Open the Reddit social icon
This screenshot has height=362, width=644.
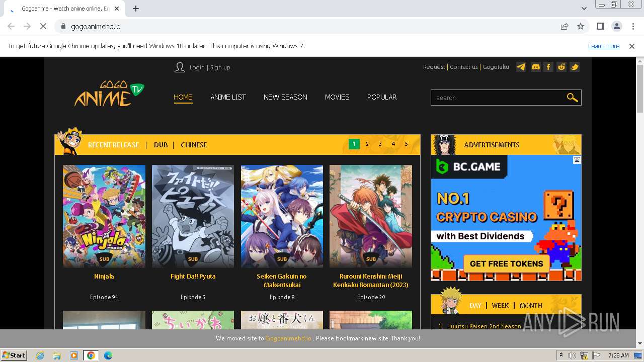click(x=561, y=67)
